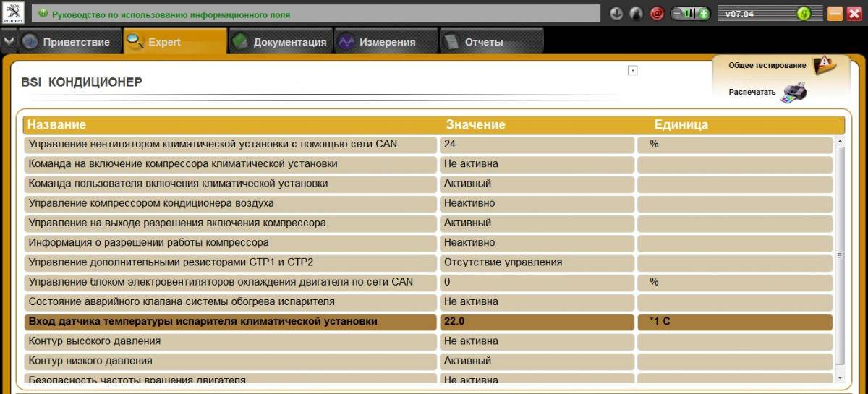The width and height of the screenshot is (868, 394).
Task: Click the warning folder icon for Общее тестирование
Action: tap(823, 65)
